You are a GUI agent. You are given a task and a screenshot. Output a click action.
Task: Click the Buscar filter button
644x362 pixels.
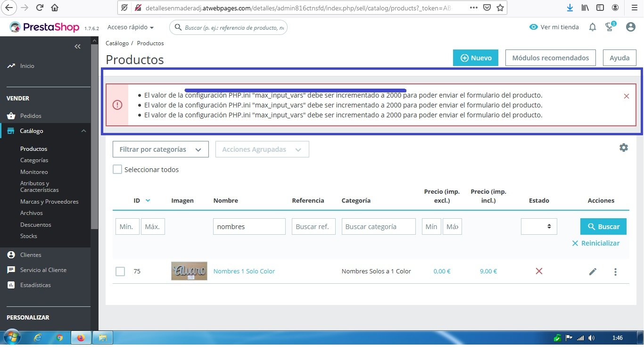(603, 226)
